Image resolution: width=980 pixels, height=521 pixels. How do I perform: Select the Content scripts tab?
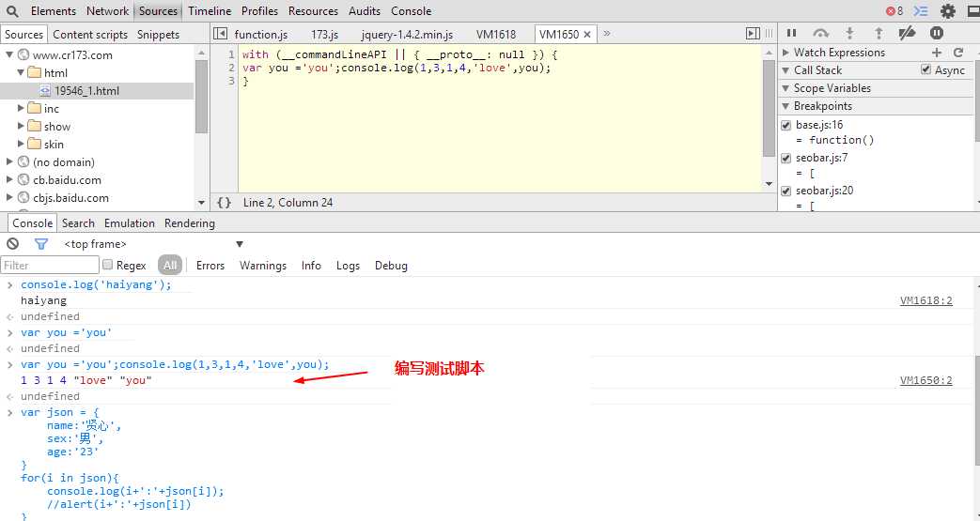(x=90, y=35)
